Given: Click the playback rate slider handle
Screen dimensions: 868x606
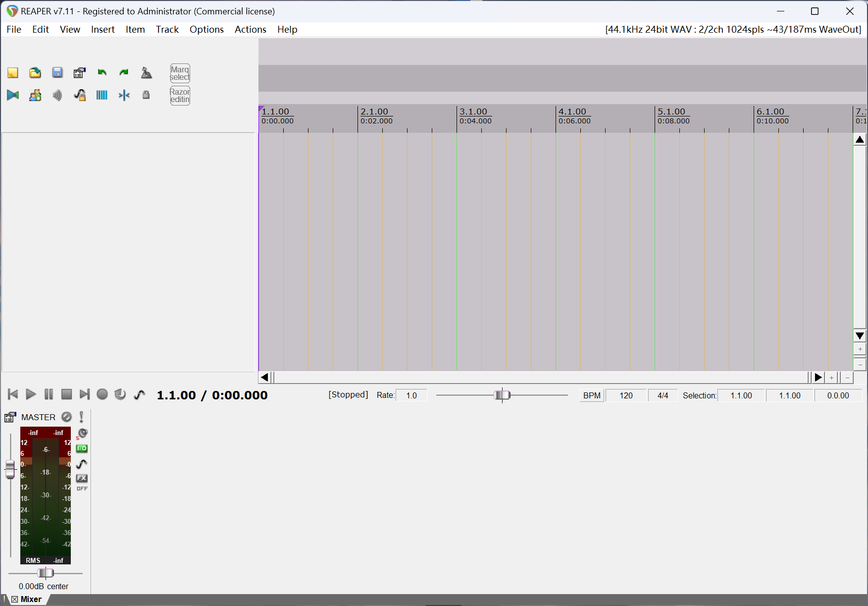Looking at the screenshot, I should (x=502, y=395).
